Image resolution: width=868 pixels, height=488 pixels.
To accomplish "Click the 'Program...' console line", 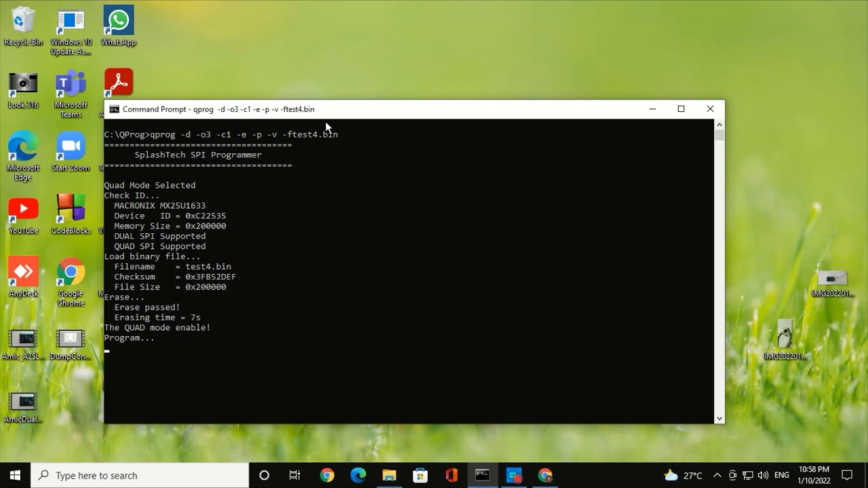I will click(x=129, y=338).
